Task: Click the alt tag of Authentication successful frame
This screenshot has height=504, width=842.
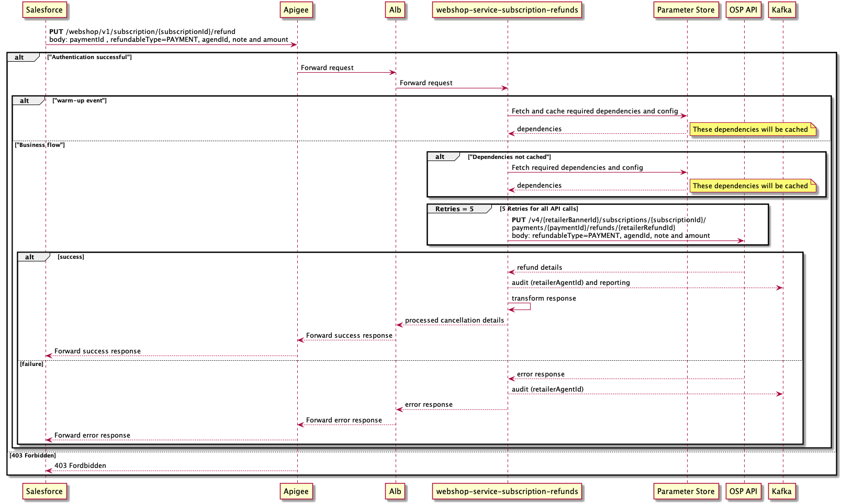Action: tap(20, 58)
